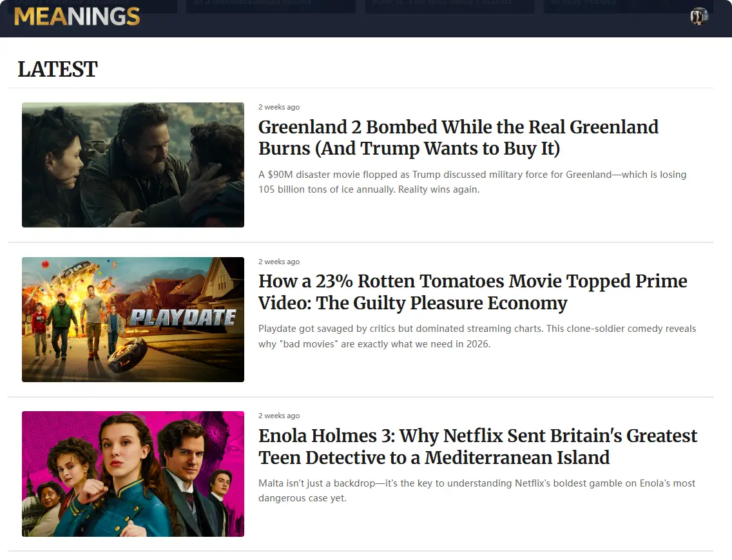Image resolution: width=732 pixels, height=560 pixels.
Task: Click the Enola Holmes 3 pink thumbnail
Action: [x=133, y=474]
